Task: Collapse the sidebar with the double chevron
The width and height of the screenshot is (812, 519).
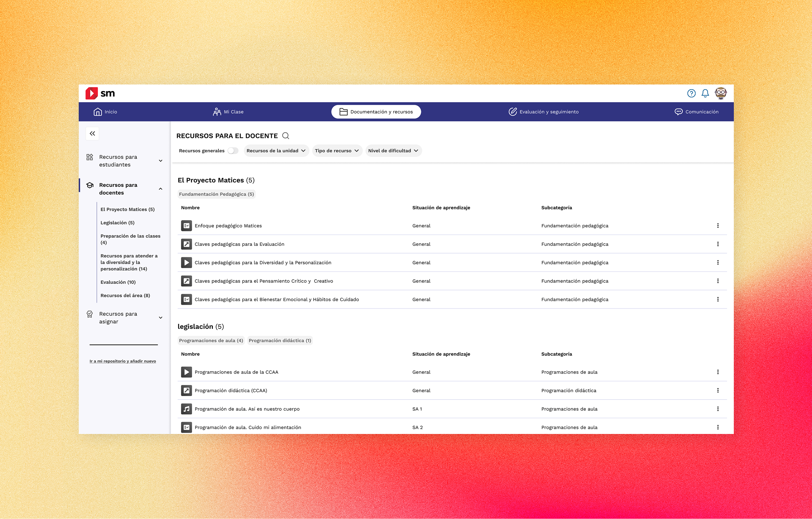Action: click(92, 133)
